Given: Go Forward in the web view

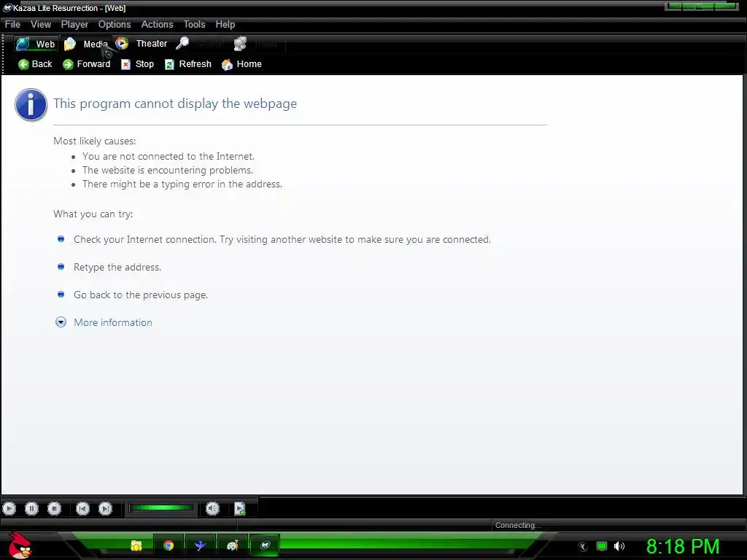Looking at the screenshot, I should click(x=86, y=64).
